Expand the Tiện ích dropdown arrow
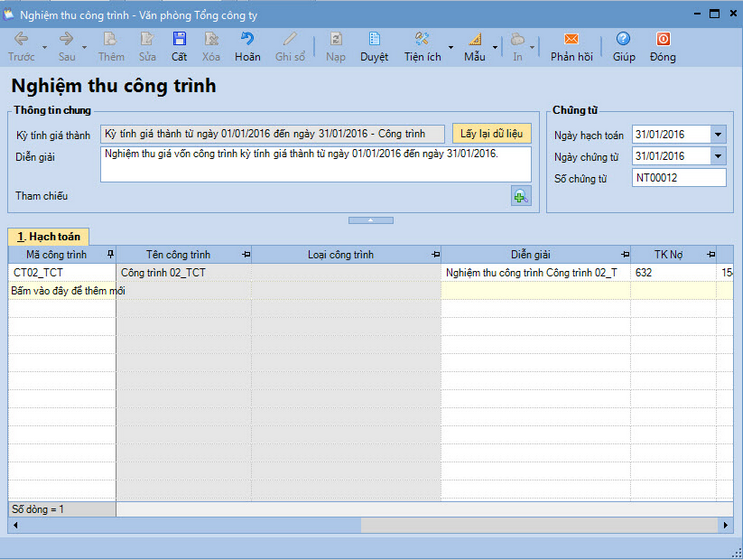This screenshot has height=560, width=743. click(451, 47)
